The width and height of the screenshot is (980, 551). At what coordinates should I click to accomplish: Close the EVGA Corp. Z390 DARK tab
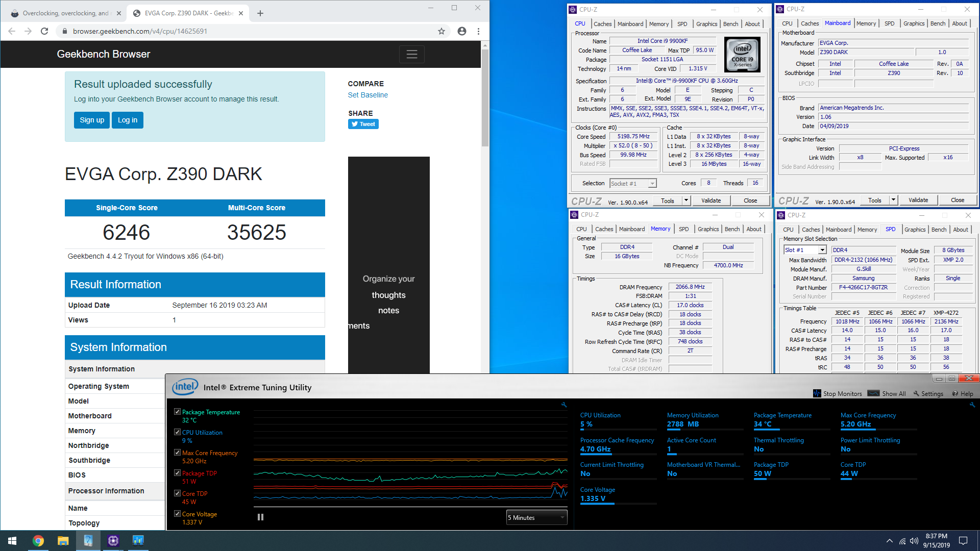(x=241, y=13)
